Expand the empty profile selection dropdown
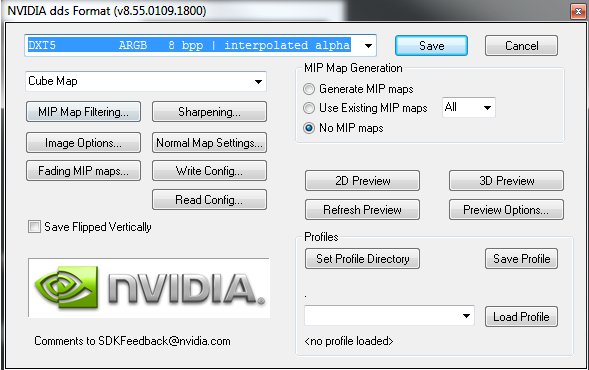Screen dimensions: 589x370 pos(389,316)
